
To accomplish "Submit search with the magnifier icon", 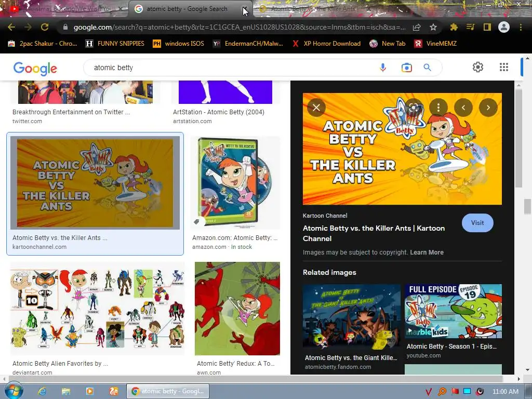I will pyautogui.click(x=428, y=68).
